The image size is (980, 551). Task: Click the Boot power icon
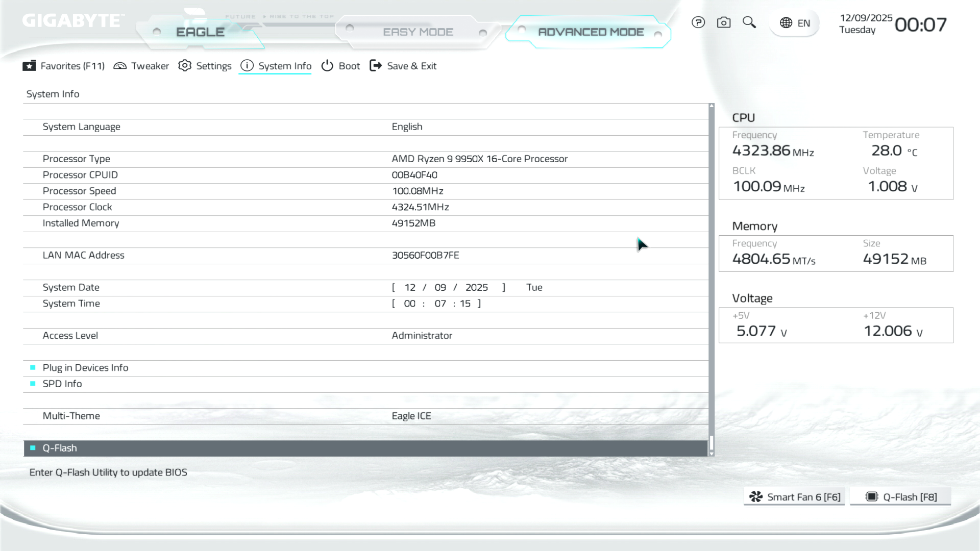(x=327, y=66)
